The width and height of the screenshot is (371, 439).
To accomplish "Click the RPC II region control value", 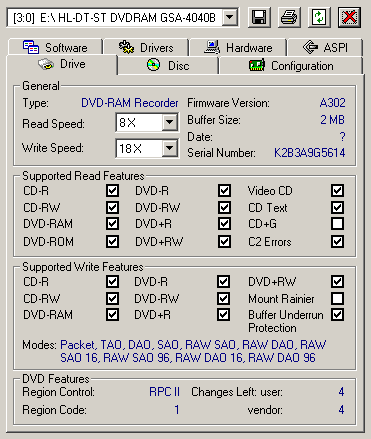I will coord(164,392).
